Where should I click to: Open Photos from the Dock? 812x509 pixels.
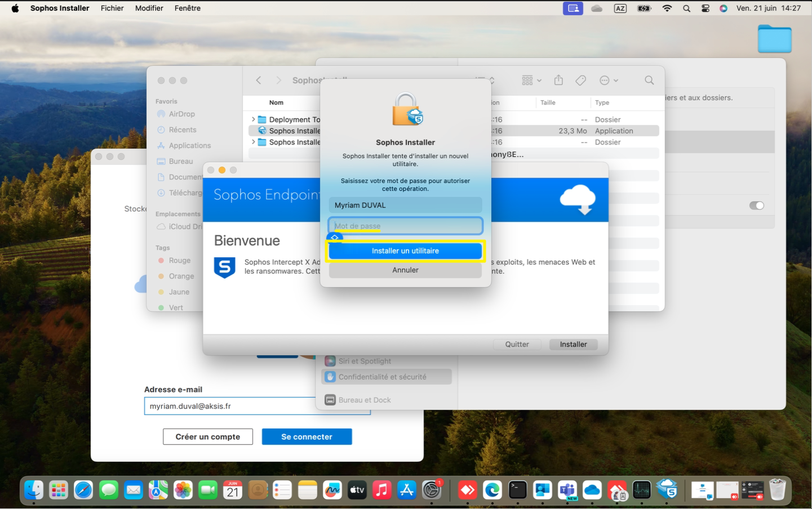pyautogui.click(x=183, y=490)
